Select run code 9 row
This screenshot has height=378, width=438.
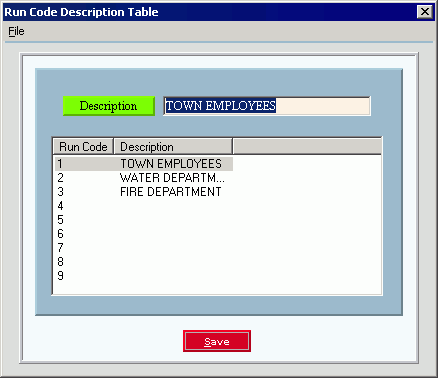click(144, 276)
